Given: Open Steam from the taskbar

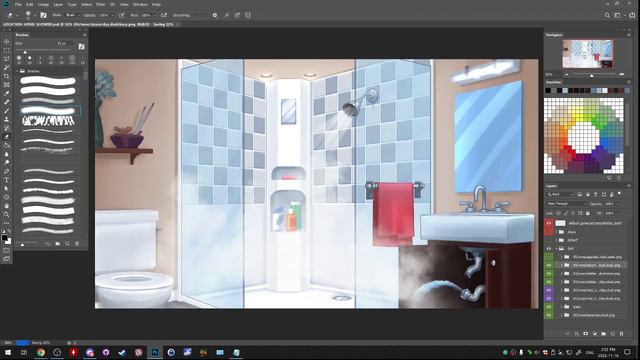Looking at the screenshot, I should point(122,352).
